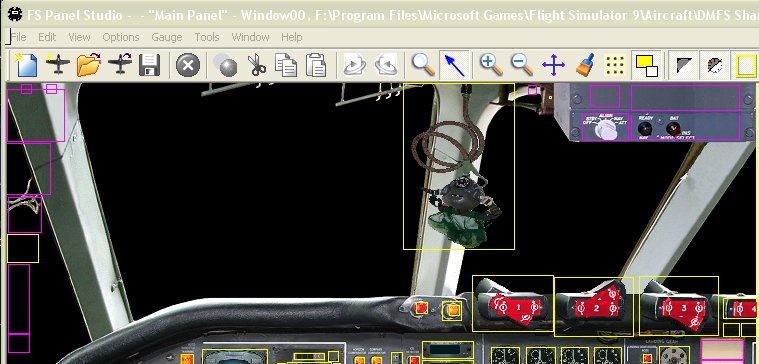Select the engine 1 fire handle gauge
Viewport: 759px width, 364px height.
coord(513,303)
